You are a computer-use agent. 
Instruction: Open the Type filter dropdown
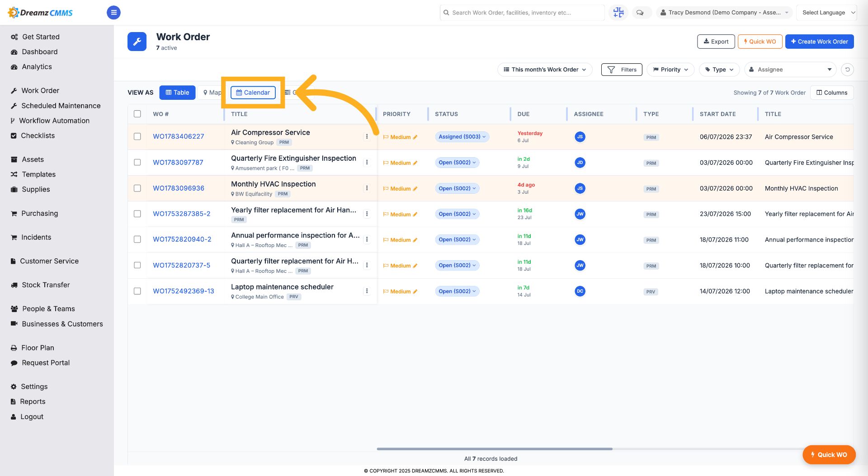tap(719, 70)
